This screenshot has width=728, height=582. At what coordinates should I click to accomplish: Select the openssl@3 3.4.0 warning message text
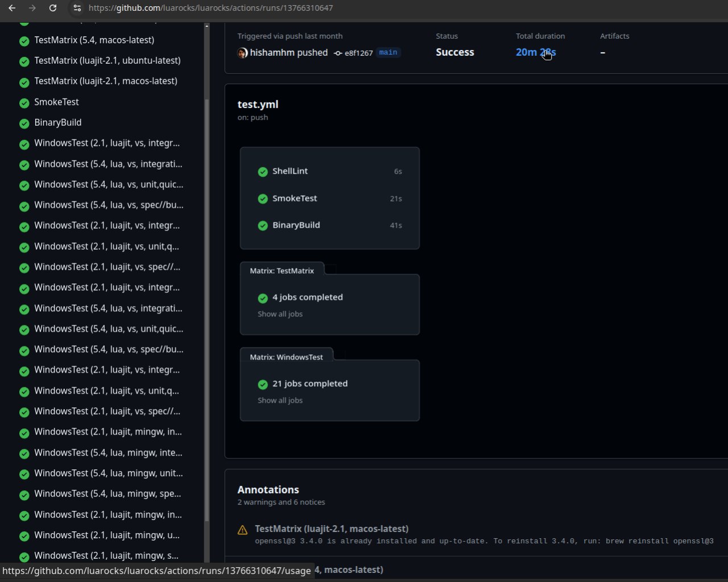pyautogui.click(x=484, y=541)
